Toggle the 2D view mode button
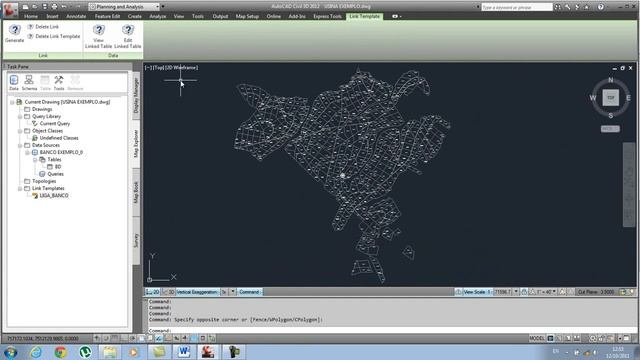 pos(153,292)
